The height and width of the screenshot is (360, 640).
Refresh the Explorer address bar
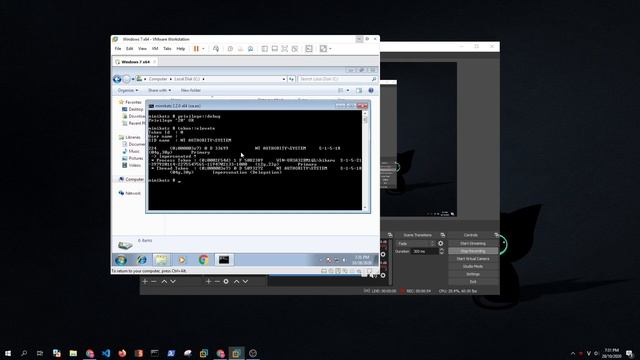click(x=291, y=79)
